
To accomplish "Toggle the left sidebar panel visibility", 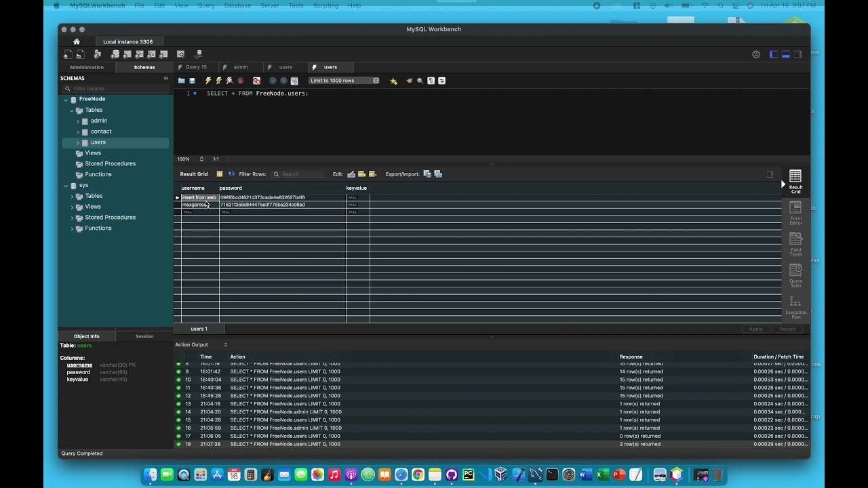I will [x=774, y=54].
